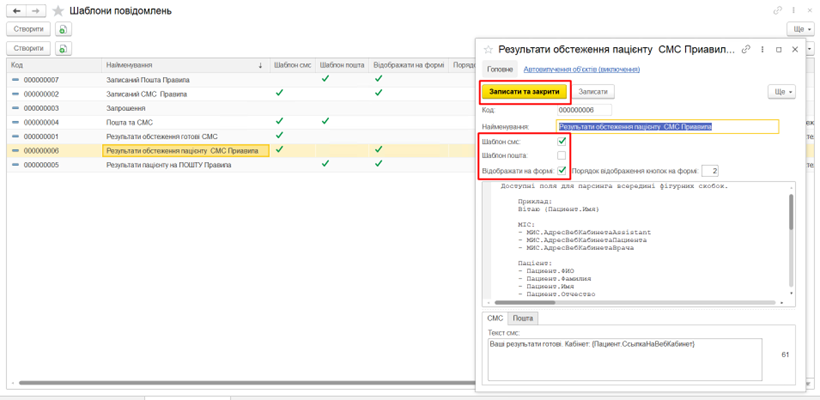Click the top copy-document icon next to Створити

[x=64, y=29]
